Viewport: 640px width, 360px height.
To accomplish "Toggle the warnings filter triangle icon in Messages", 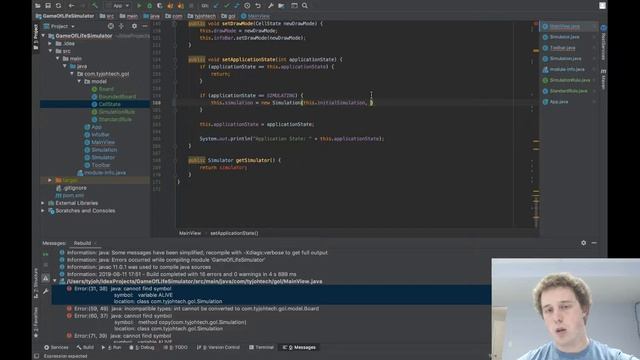I will click(x=45, y=278).
